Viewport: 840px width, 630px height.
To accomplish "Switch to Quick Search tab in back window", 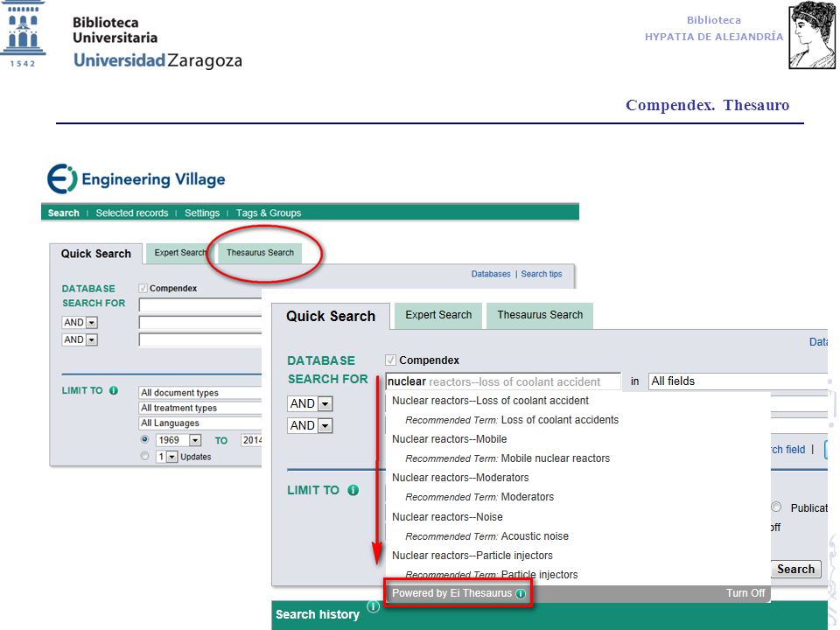I will (x=96, y=254).
